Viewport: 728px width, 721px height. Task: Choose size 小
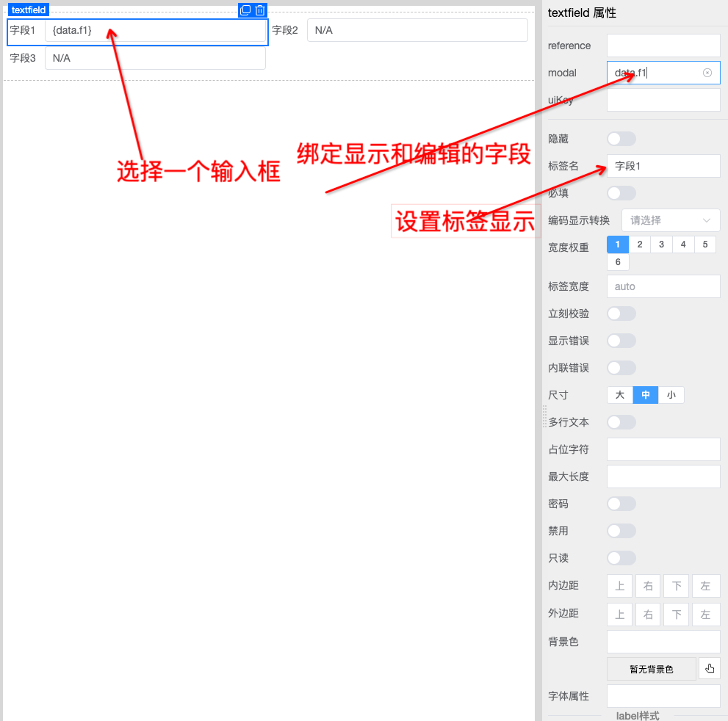671,395
